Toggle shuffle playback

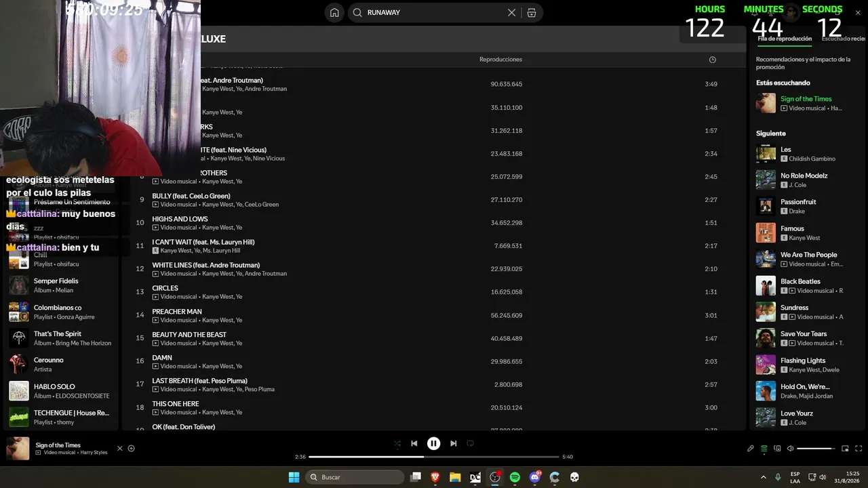click(397, 443)
